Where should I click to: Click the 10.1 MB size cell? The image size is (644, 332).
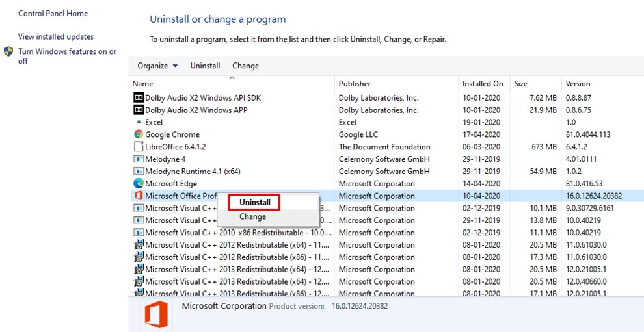click(543, 208)
